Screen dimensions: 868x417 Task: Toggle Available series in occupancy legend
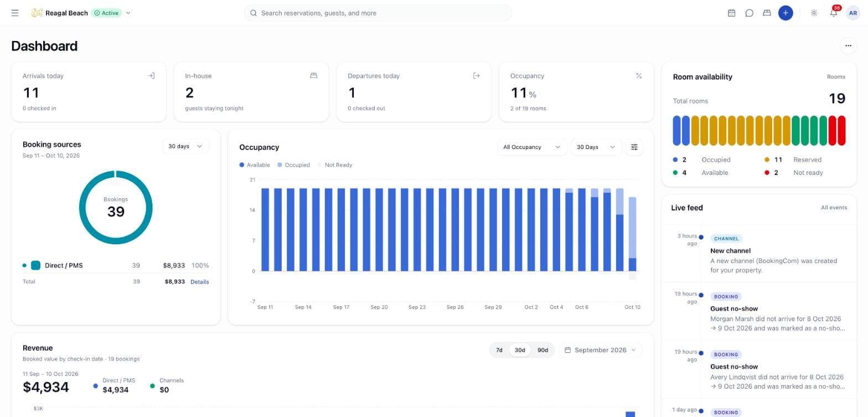(x=255, y=165)
